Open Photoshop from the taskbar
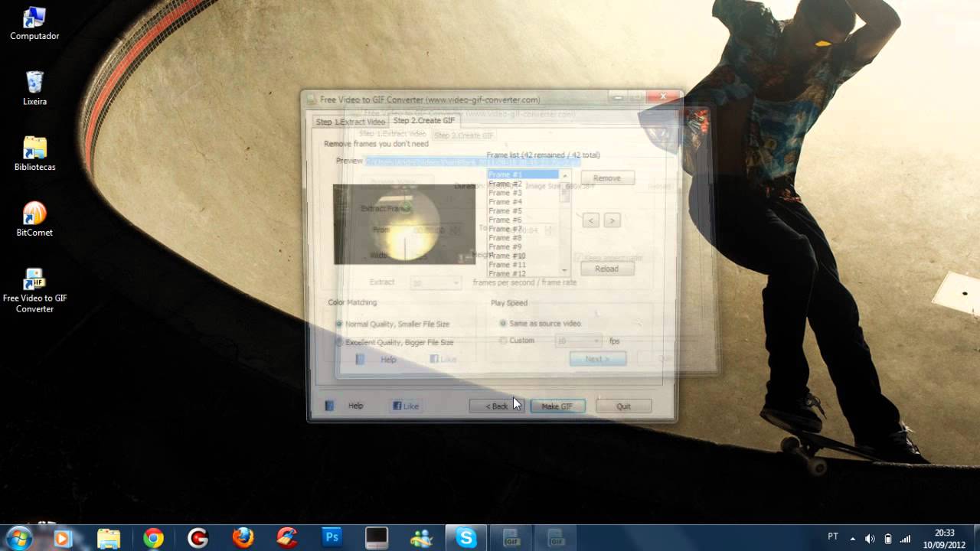Screen dimensions: 980x551 (x=332, y=538)
